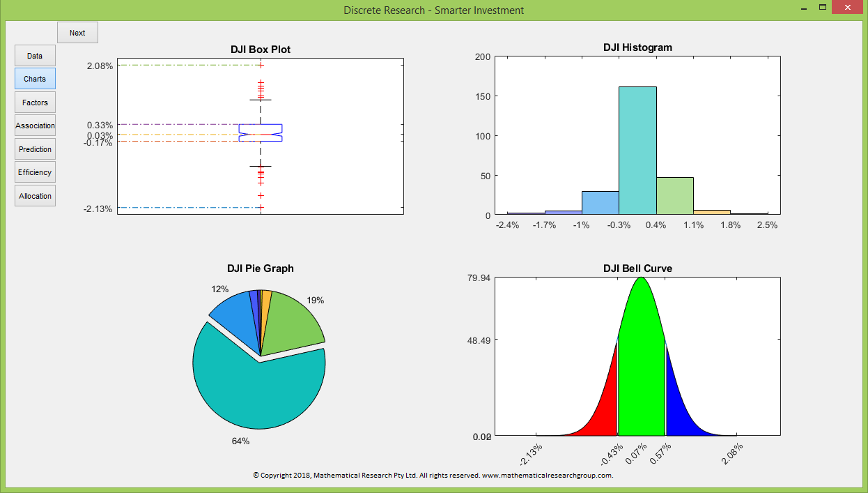868x493 pixels.
Task: Show the Allocation section
Action: pos(35,196)
